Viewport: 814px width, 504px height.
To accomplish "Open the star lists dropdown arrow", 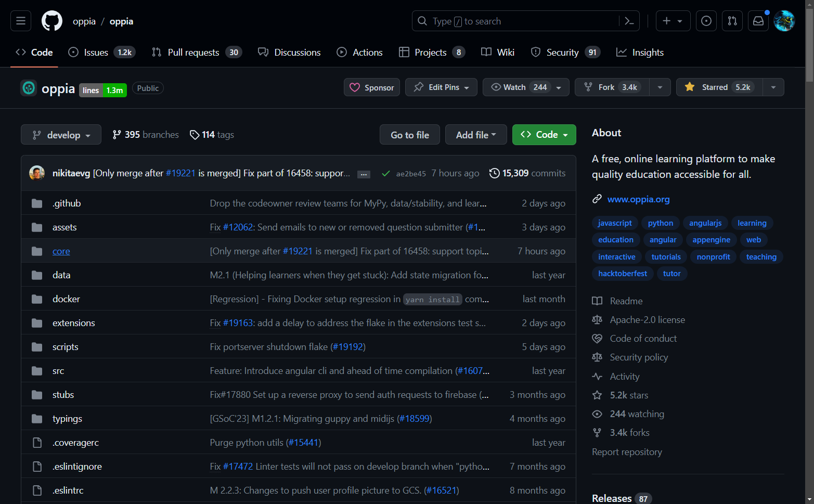I will (773, 87).
